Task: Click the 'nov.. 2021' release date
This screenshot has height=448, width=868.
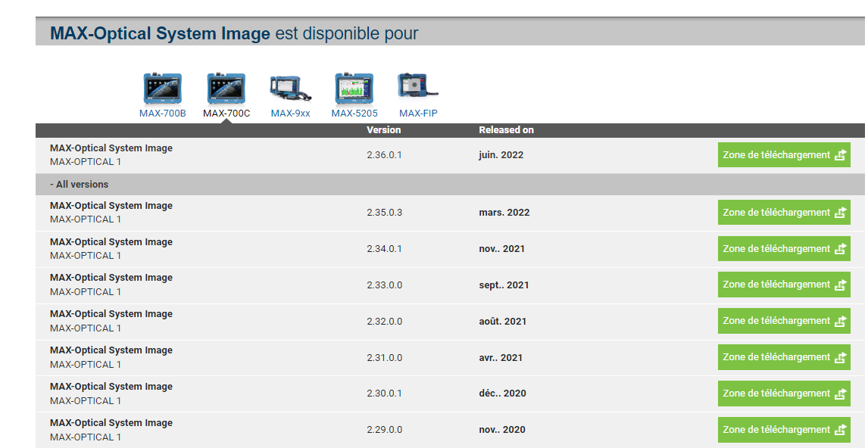Action: 502,249
